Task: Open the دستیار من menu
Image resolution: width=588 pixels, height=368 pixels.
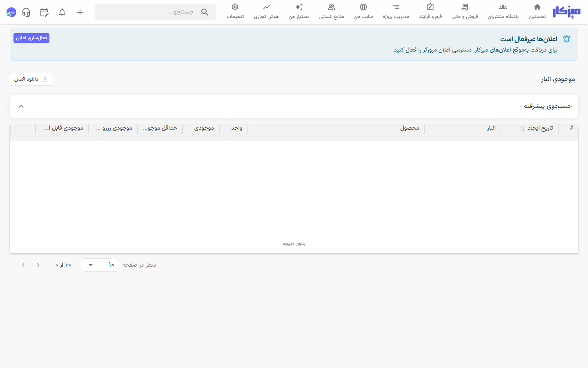Action: (299, 11)
